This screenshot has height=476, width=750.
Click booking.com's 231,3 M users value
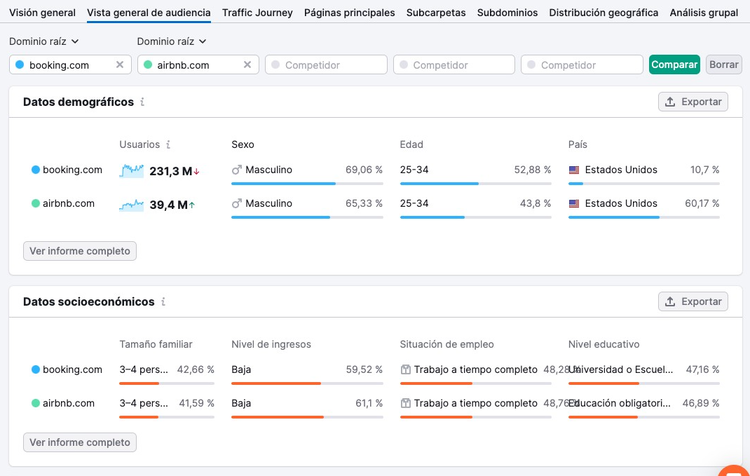coord(170,171)
